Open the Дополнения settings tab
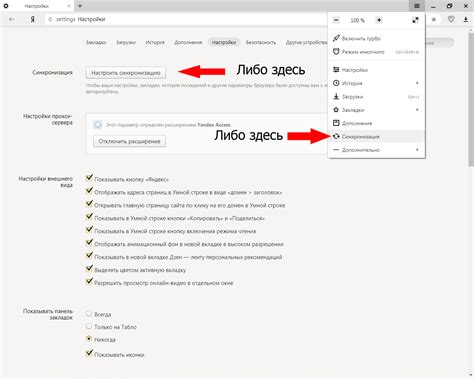This screenshot has width=474, height=379. coord(188,42)
